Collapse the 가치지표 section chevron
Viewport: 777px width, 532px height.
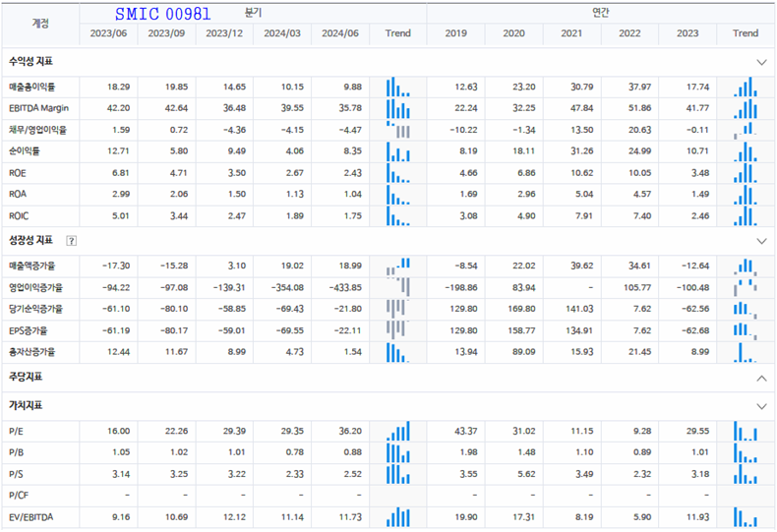(760, 406)
